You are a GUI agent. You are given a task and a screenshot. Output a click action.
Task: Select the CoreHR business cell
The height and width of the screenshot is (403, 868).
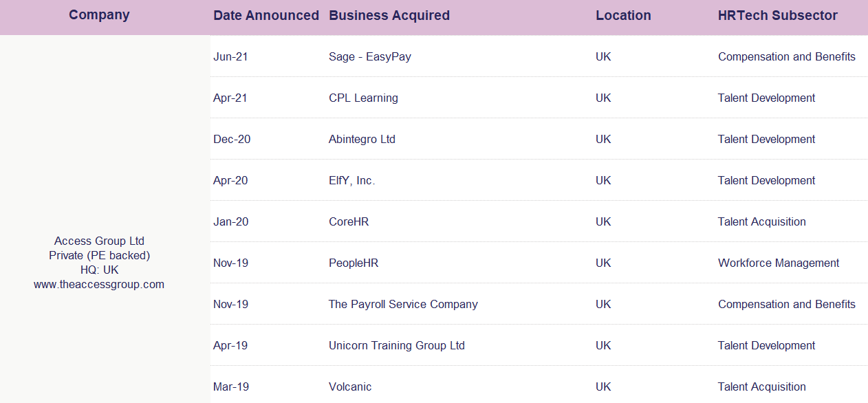[x=349, y=221]
